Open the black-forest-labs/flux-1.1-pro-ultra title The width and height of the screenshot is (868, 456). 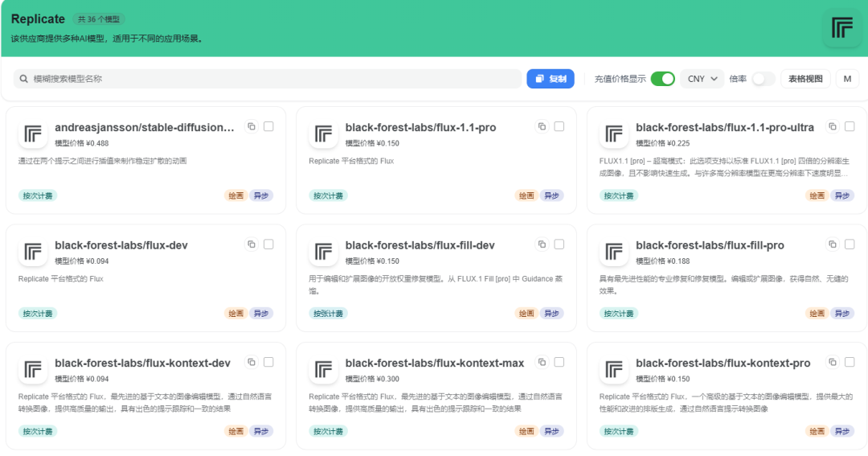(725, 127)
